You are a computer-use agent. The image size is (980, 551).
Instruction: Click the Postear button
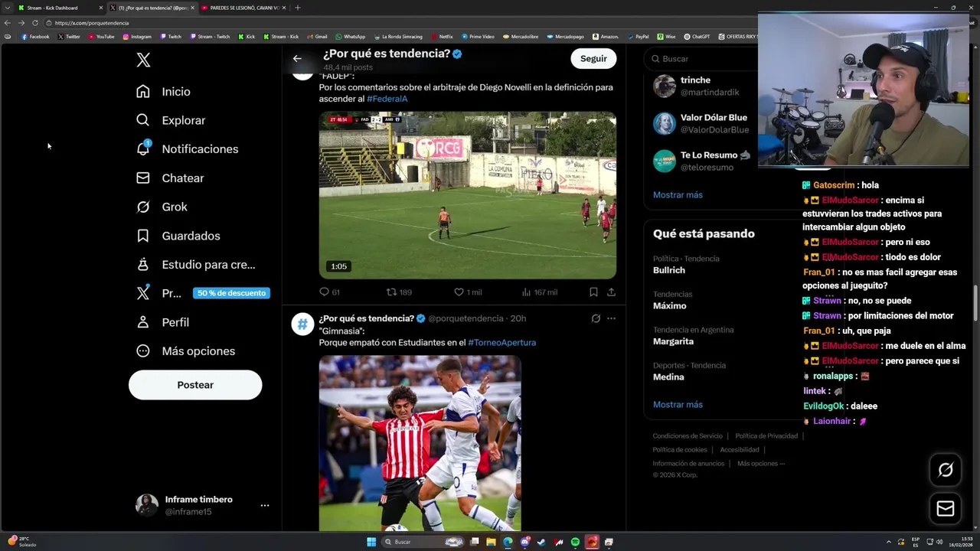[x=195, y=385]
